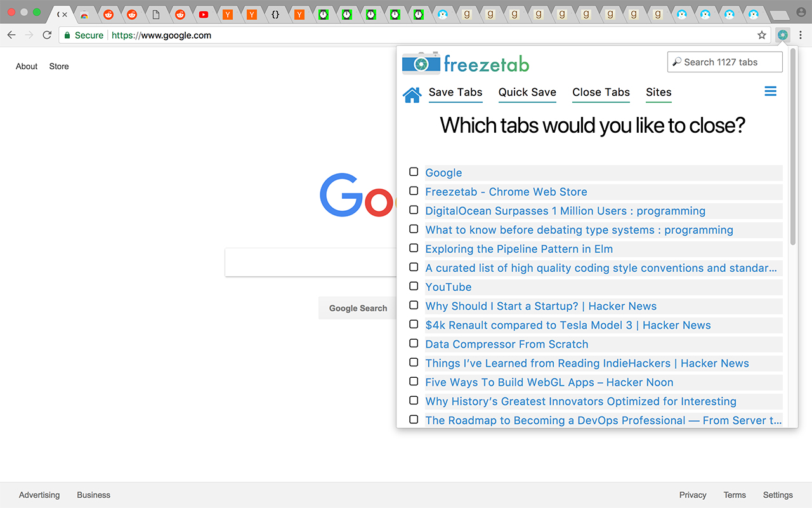This screenshot has height=508, width=812.
Task: Open Data Compressor From Scratch link
Action: (507, 344)
